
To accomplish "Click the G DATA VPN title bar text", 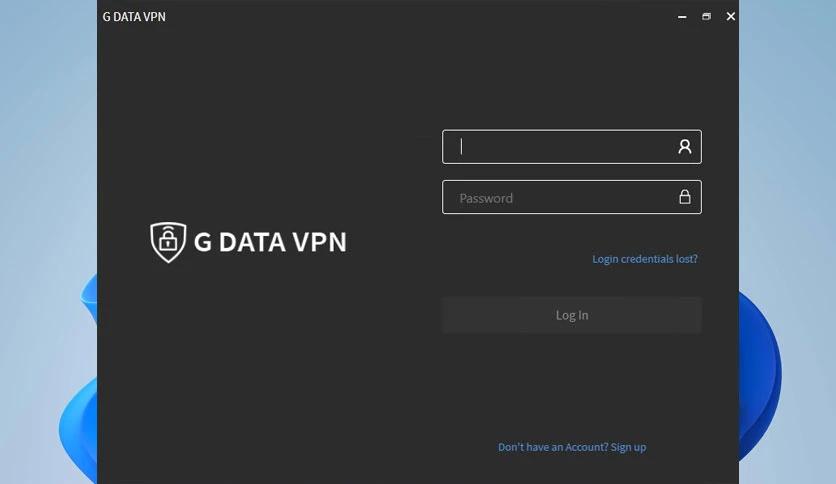I will (x=134, y=17).
